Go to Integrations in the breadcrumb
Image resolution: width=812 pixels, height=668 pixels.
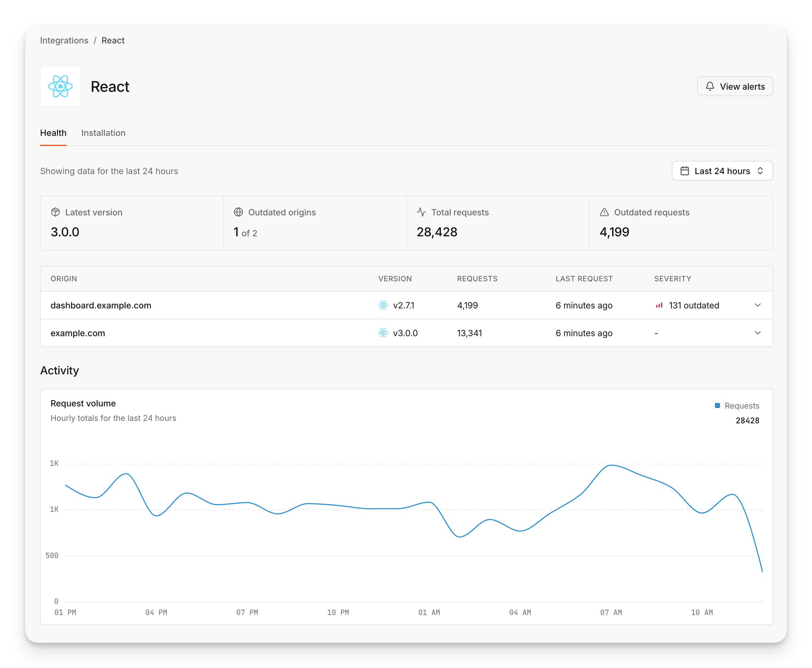[64, 40]
